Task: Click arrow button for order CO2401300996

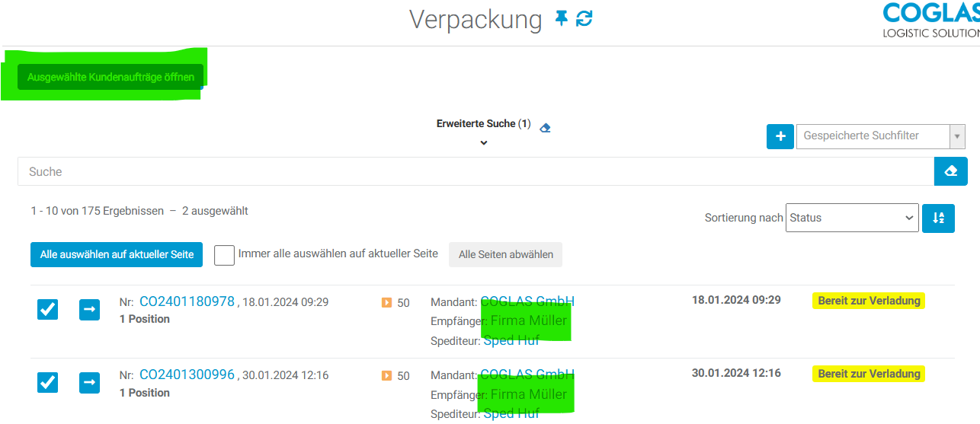Action: click(89, 382)
